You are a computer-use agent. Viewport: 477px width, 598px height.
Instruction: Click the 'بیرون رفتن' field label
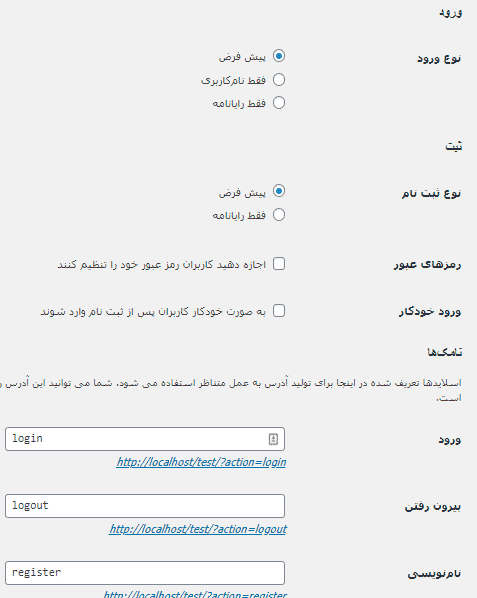click(433, 506)
